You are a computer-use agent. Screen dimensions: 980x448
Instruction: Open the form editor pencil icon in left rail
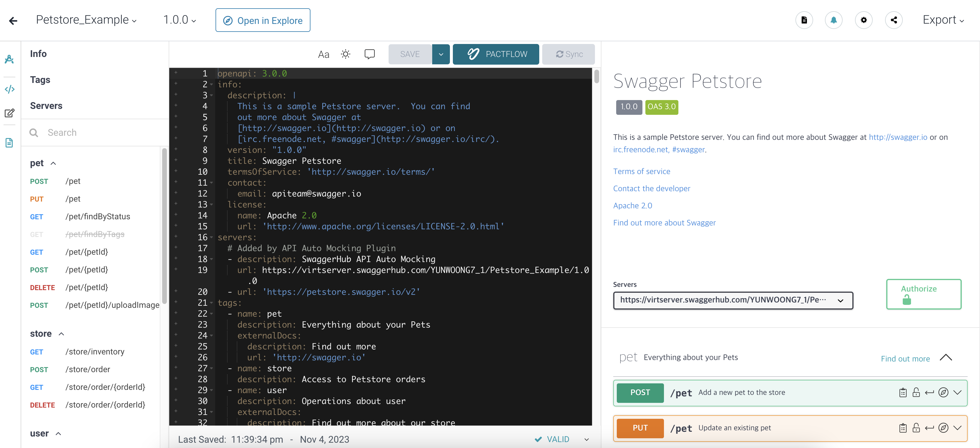[9, 113]
